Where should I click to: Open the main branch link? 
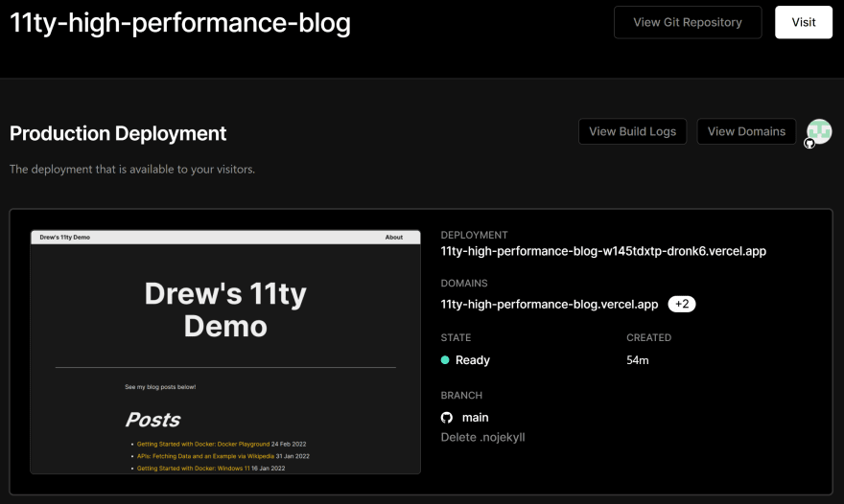pyautogui.click(x=476, y=418)
